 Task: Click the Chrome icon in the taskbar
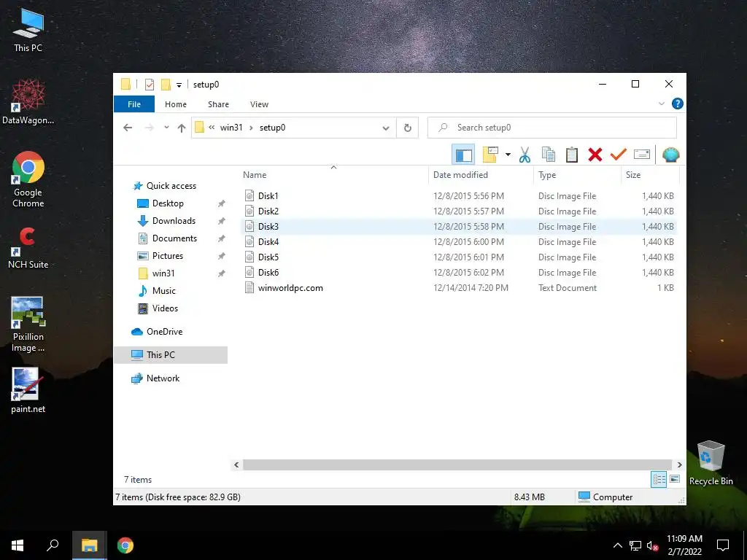pos(125,545)
